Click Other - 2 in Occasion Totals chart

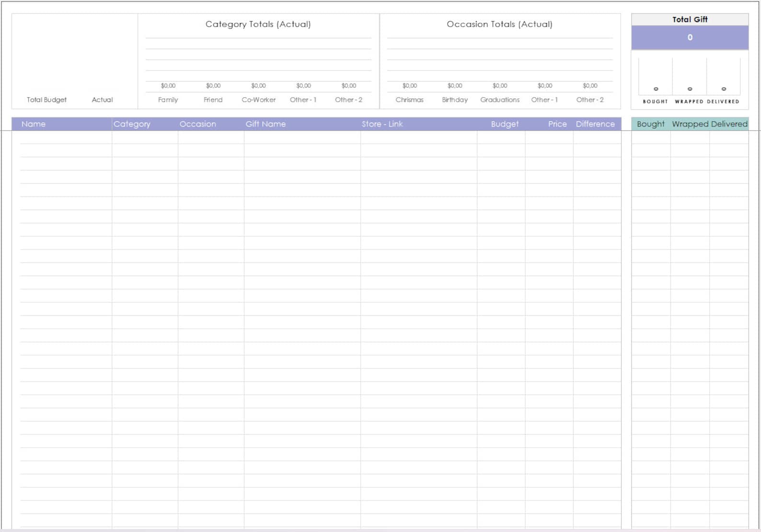click(x=590, y=100)
